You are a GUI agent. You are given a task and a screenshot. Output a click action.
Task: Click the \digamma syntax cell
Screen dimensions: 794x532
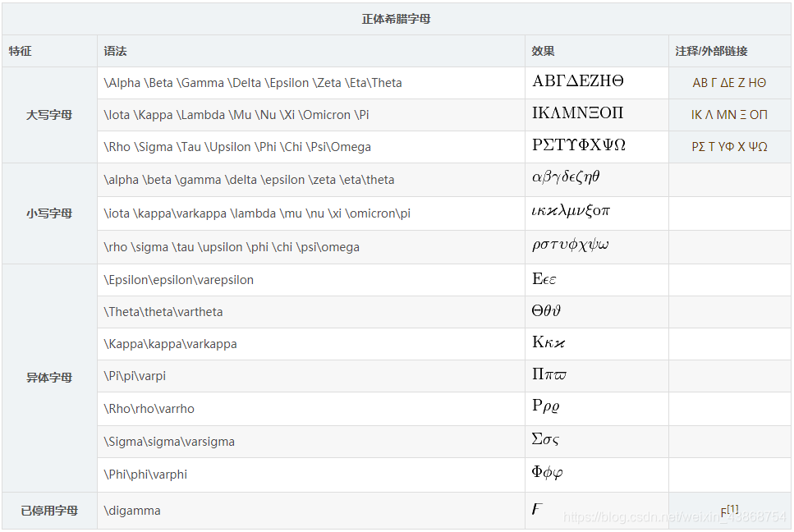click(x=311, y=511)
